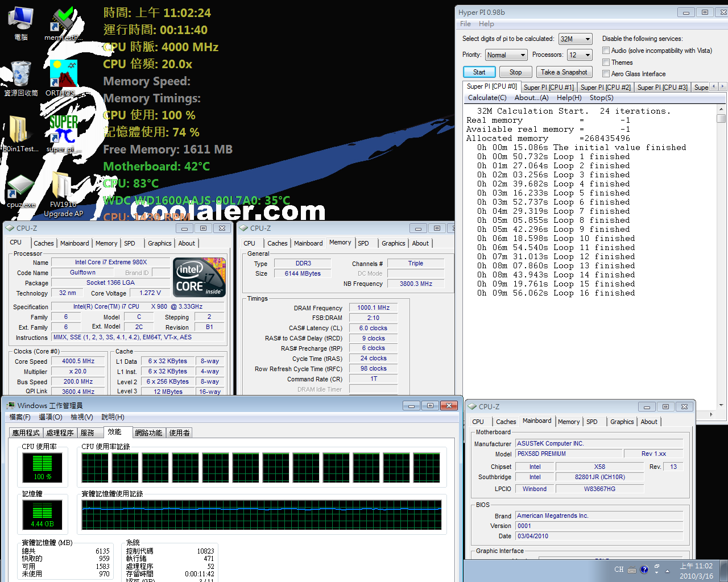Click the Show desktop button beside the clock

(723, 571)
